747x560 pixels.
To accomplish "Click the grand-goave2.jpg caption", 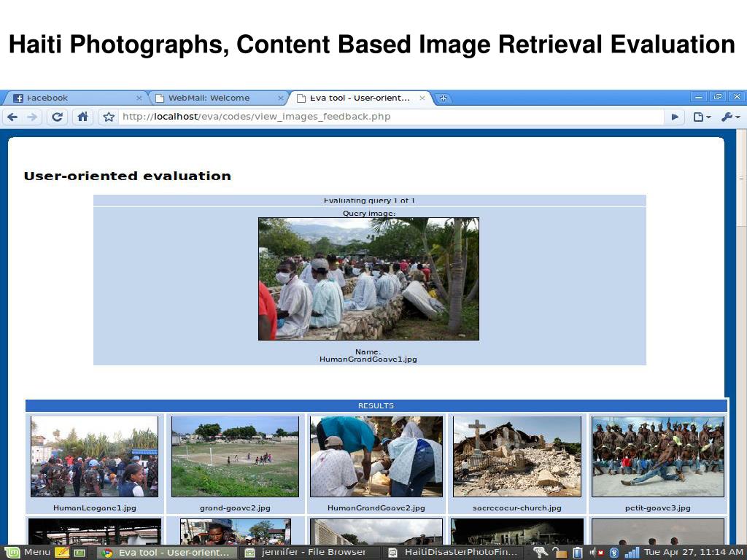I will (x=236, y=508).
